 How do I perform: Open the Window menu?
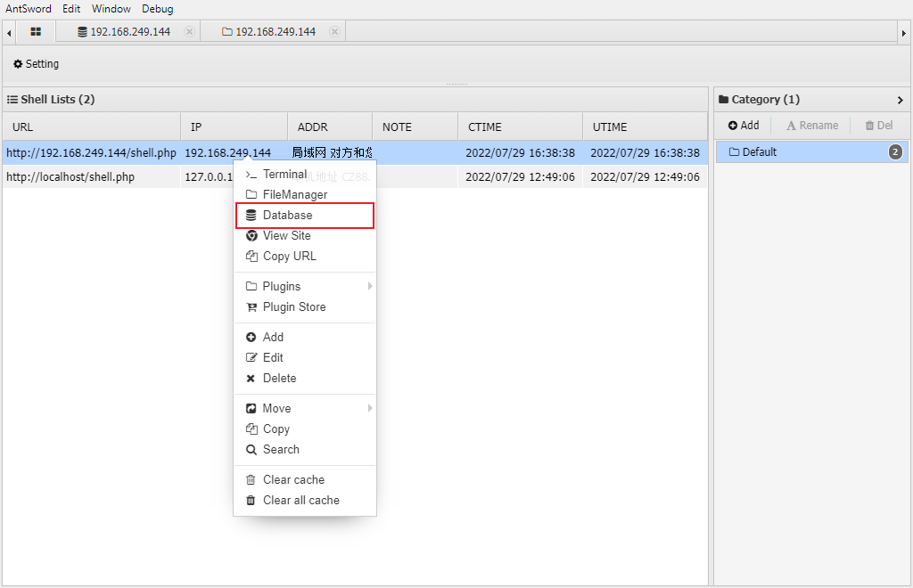[111, 9]
